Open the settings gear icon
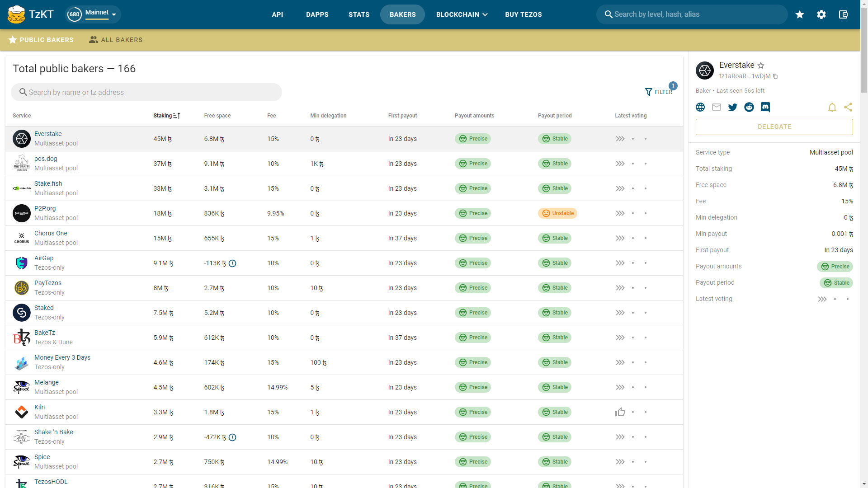Viewport: 868px width, 488px height. [x=821, y=14]
